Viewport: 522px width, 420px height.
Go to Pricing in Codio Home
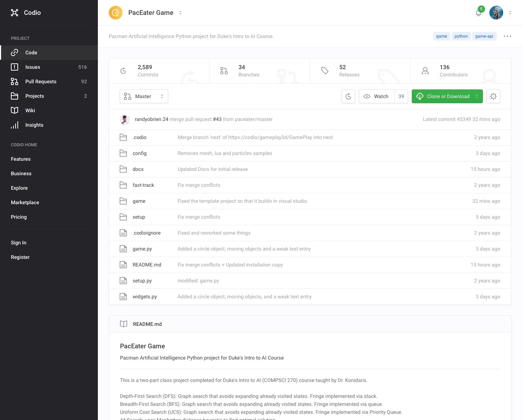pyautogui.click(x=19, y=217)
